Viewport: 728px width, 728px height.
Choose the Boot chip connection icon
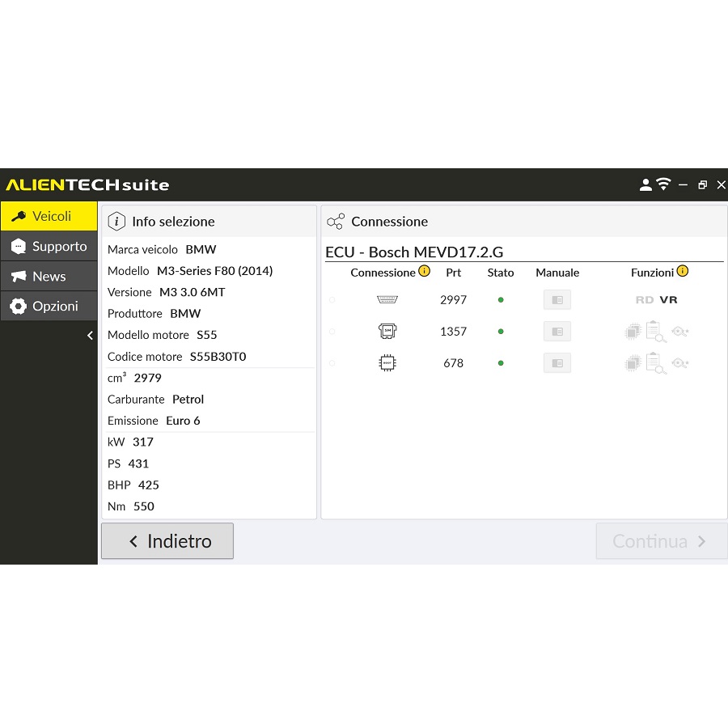[387, 363]
